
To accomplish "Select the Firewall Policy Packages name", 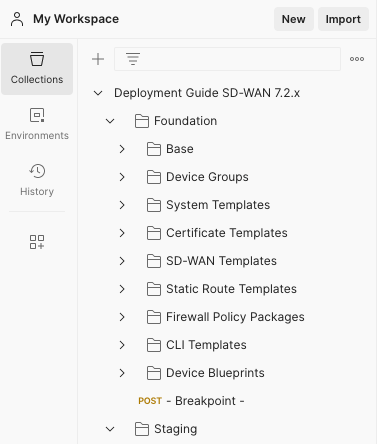I will (235, 317).
